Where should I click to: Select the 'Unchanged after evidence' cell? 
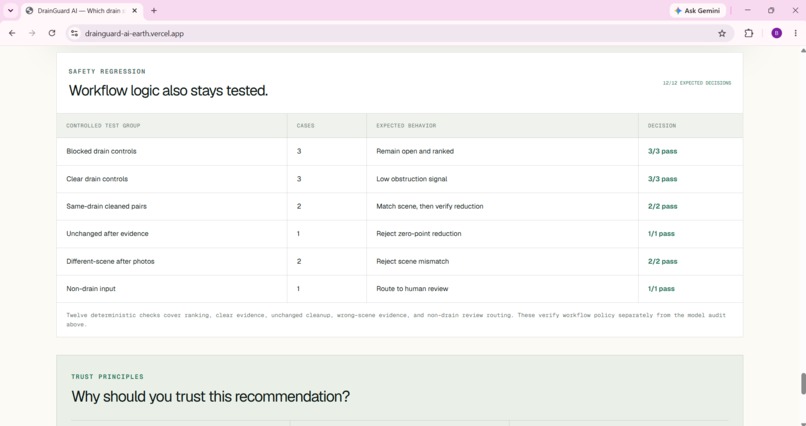pyautogui.click(x=107, y=233)
